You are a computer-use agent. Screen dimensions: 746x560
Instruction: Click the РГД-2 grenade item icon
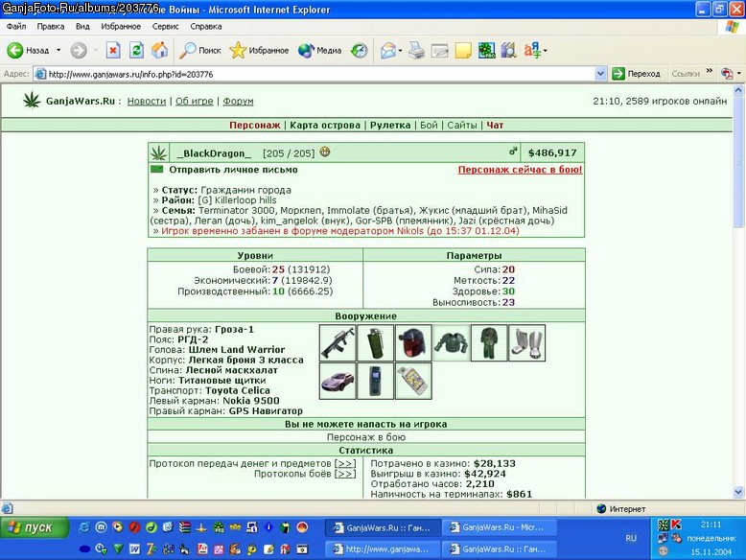point(375,343)
